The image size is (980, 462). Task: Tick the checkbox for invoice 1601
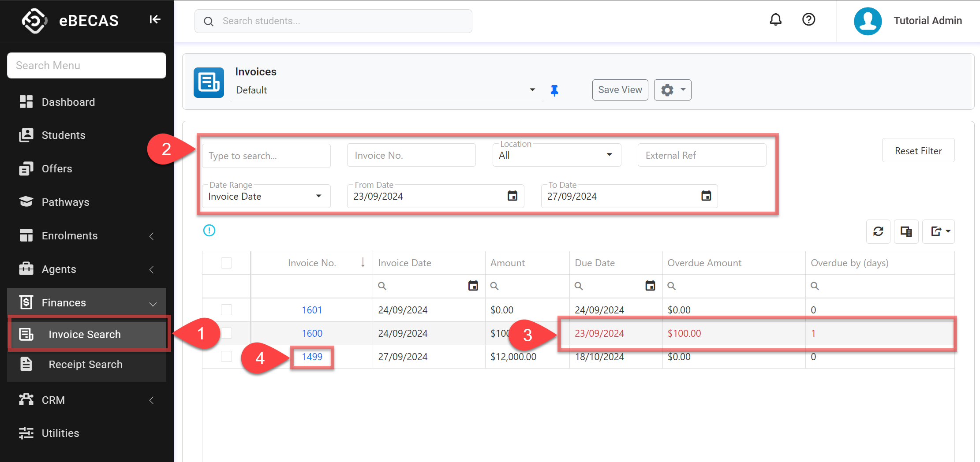tap(226, 309)
